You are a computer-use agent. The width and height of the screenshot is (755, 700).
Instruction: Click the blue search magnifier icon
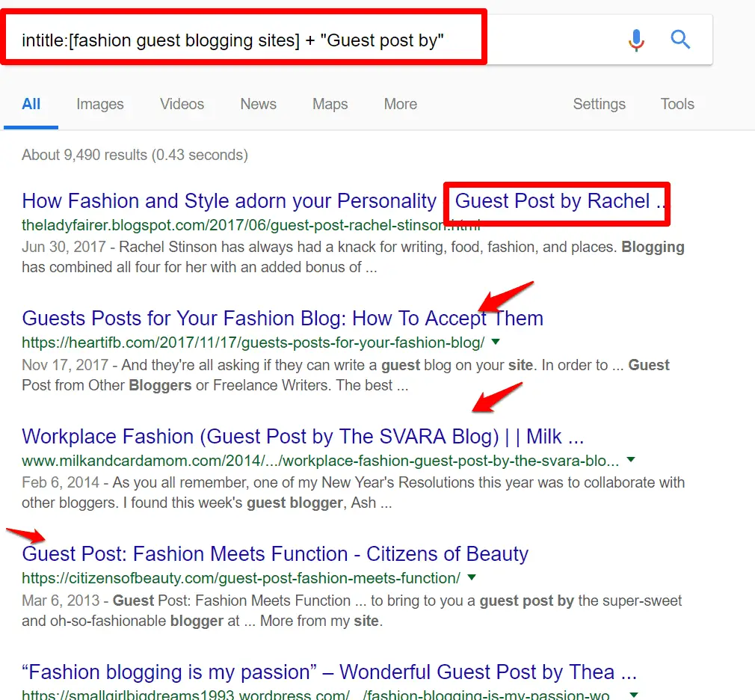click(680, 40)
